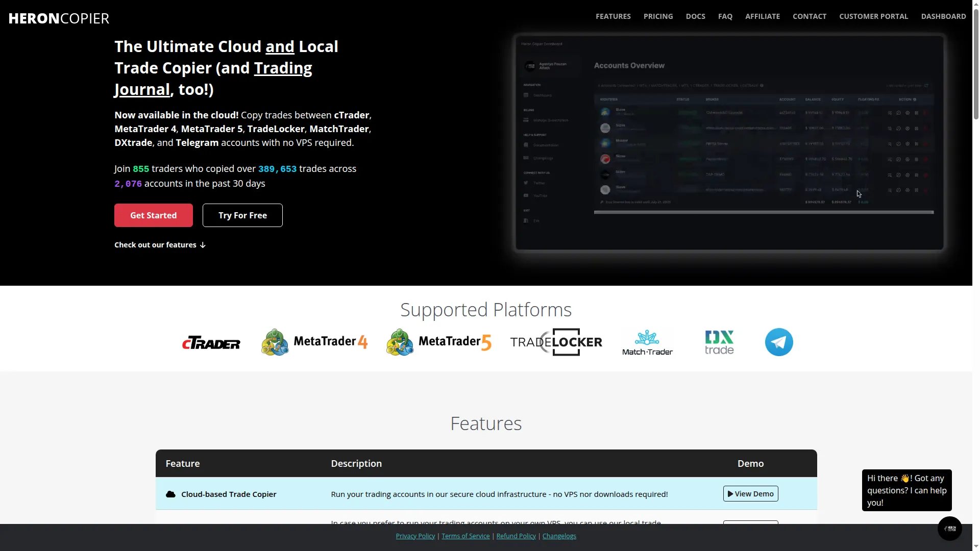Click the Match-Trader platform logo
Viewport: 980px width, 551px height.
[647, 342]
